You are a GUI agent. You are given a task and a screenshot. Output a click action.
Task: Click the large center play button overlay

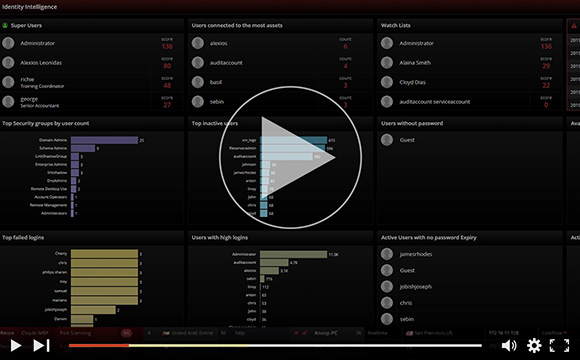click(290, 157)
